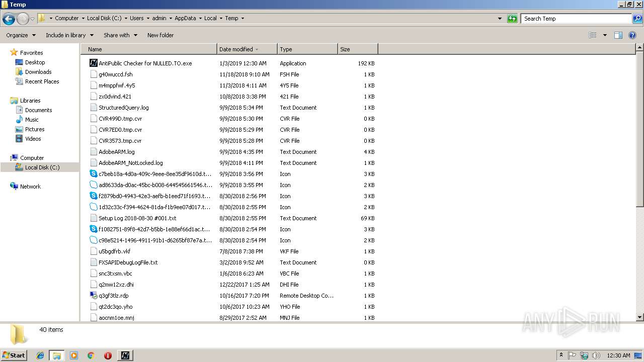Screen dimensions: 644x362
Task: Open Network in navigation pane
Action: (30, 187)
